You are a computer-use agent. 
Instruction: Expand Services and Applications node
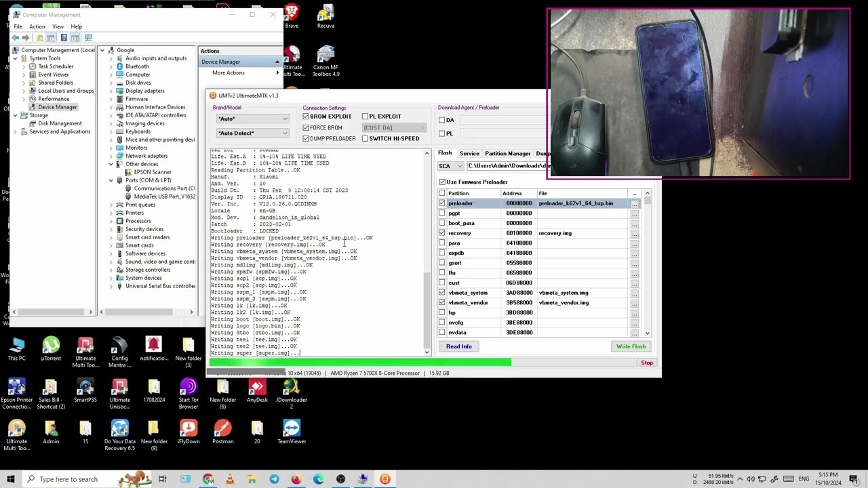click(x=15, y=131)
